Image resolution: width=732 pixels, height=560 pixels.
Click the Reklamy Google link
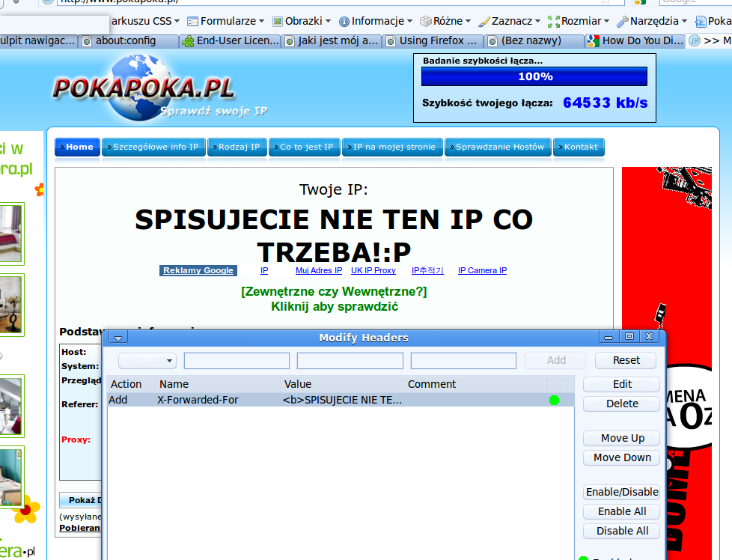tap(198, 270)
